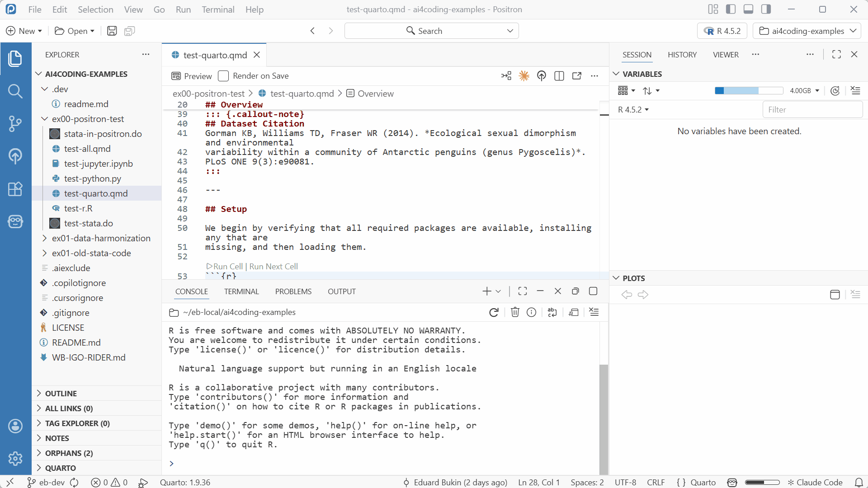Open Source Control view in activity bar
This screenshot has height=488, width=868.
point(15,123)
